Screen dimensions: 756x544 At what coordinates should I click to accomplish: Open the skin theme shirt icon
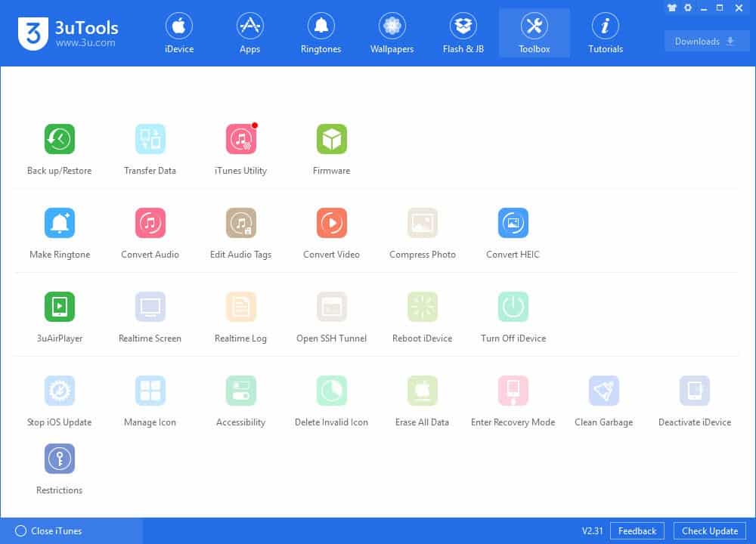pyautogui.click(x=672, y=8)
